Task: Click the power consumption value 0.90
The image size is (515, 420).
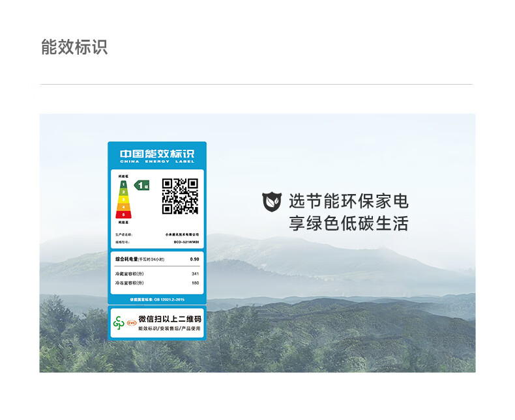Action: (x=194, y=259)
